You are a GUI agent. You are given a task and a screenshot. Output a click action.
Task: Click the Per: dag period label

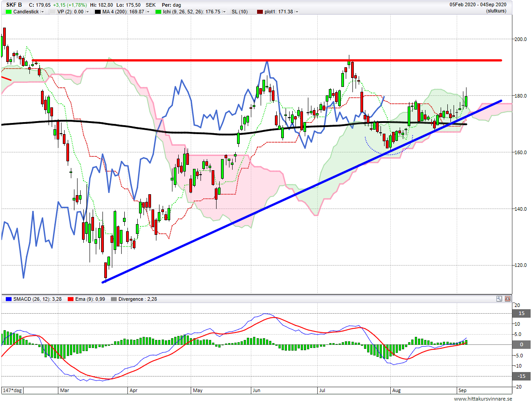click(172, 5)
